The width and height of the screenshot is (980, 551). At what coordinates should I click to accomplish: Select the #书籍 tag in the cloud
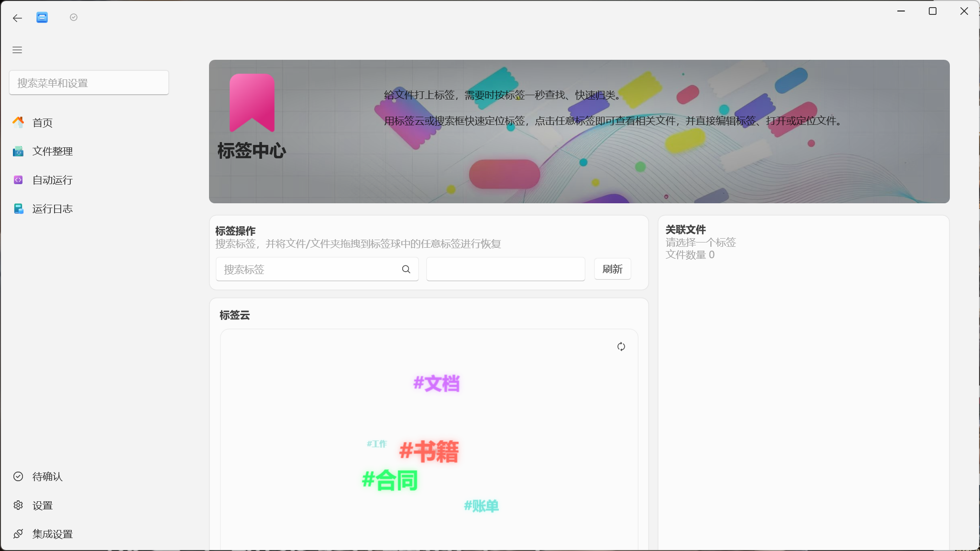coord(429,452)
